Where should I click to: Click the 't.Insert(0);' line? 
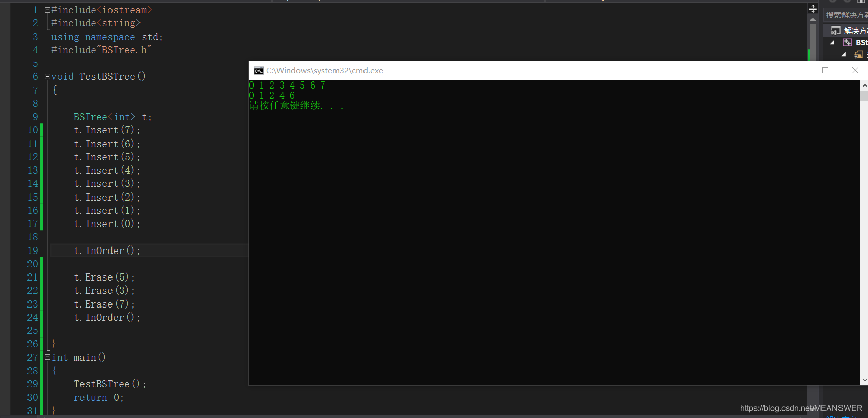click(107, 224)
